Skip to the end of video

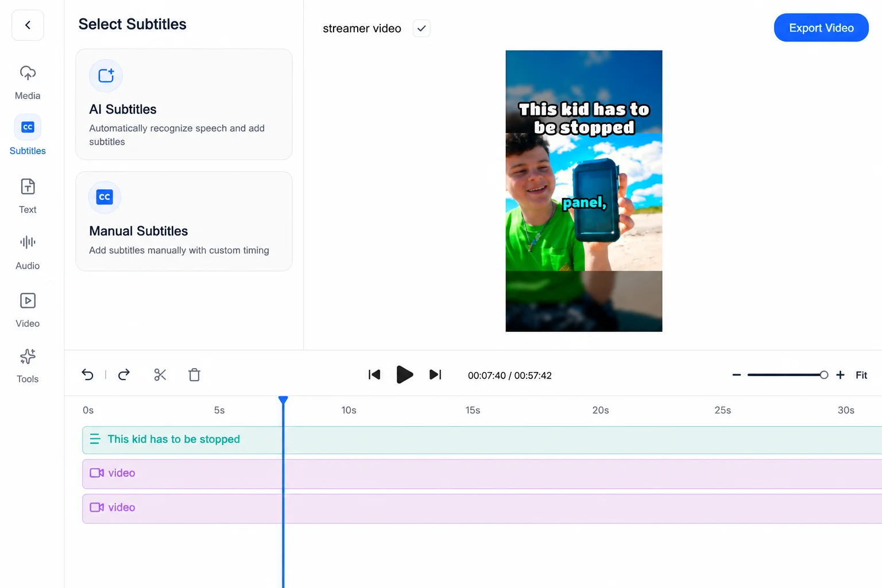click(435, 375)
